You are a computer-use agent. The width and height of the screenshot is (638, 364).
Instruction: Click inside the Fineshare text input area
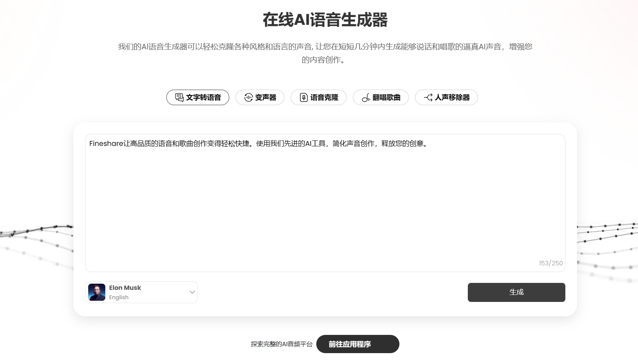(x=325, y=203)
